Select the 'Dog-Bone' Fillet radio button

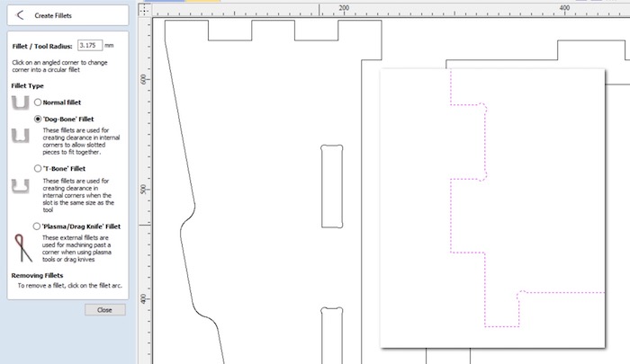click(x=38, y=120)
